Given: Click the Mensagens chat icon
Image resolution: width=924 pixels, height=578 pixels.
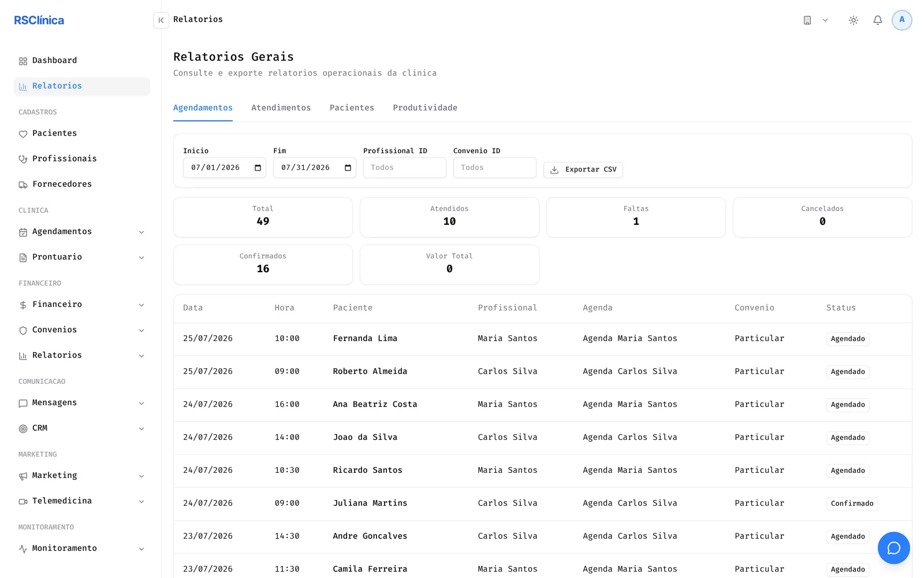Looking at the screenshot, I should point(23,403).
